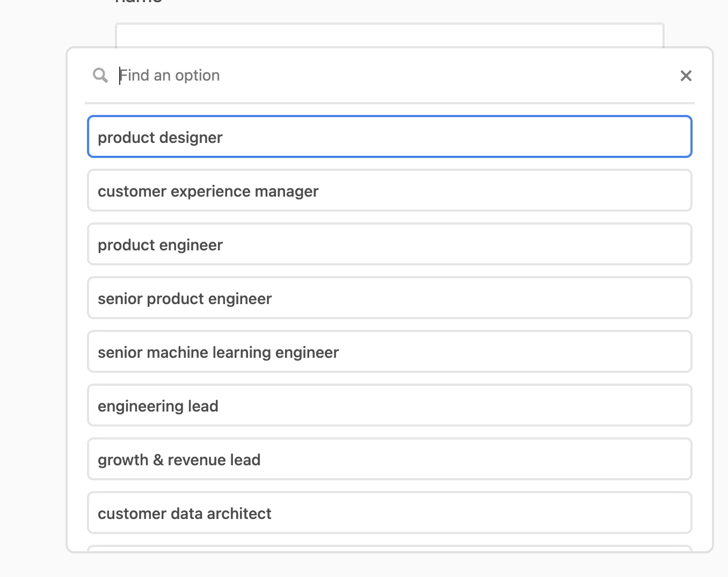Select the role ending in 'architect'
Image resolution: width=728 pixels, height=577 pixels.
point(390,513)
